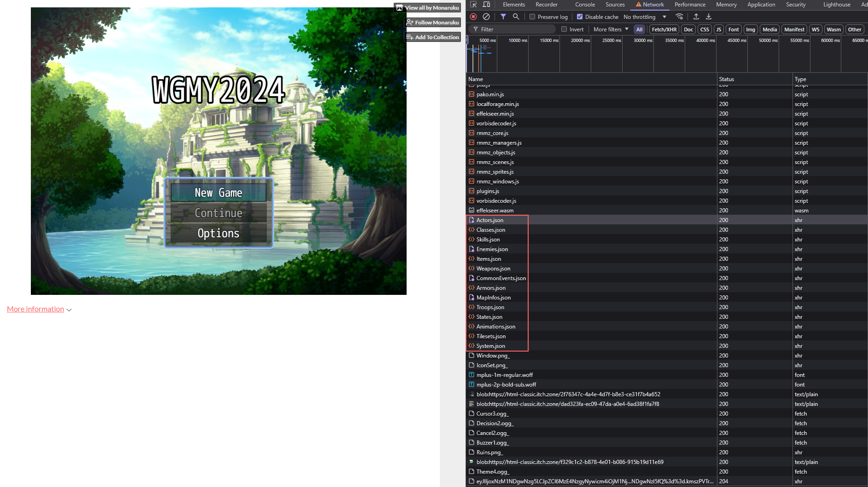Screen dimensions: 868x487
Task: Open the No throttling dropdown
Action: click(645, 17)
